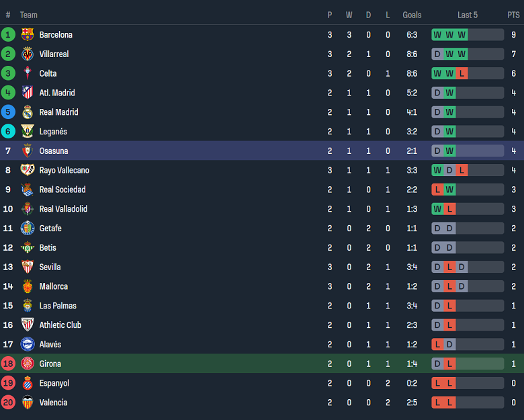Viewport: 524px width, 420px height.
Task: Click the Getafe club crest icon
Action: coord(28,228)
